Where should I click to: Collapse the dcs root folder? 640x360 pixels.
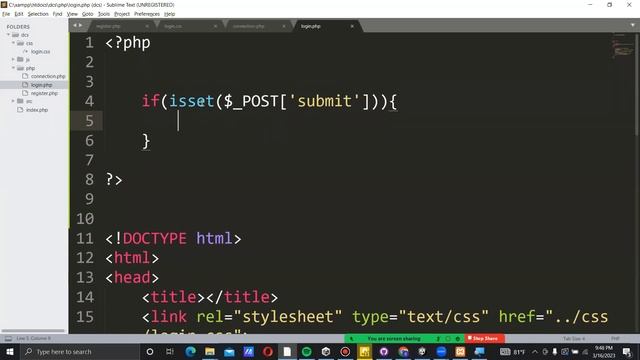(9, 35)
